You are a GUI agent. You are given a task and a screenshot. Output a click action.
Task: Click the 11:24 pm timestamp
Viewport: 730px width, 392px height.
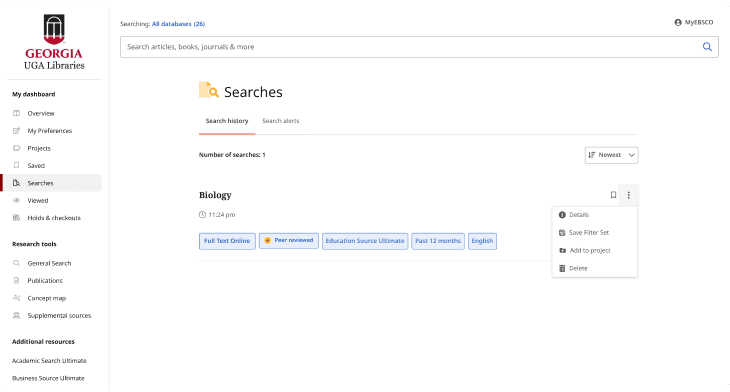click(222, 215)
